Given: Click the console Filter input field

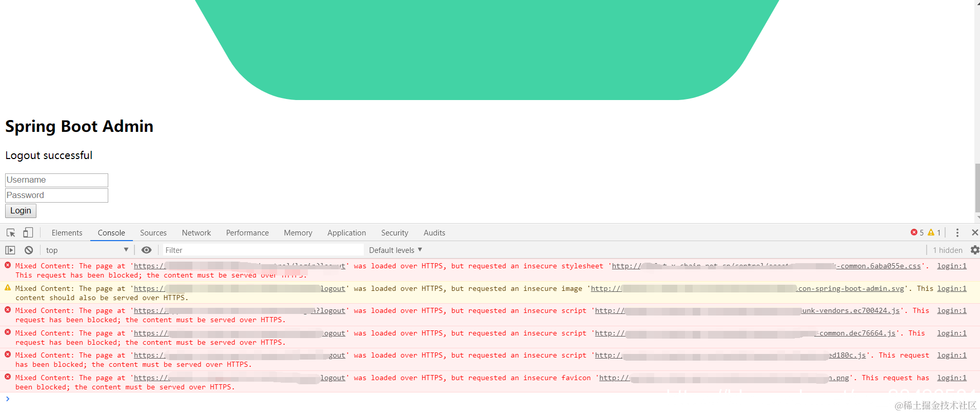Looking at the screenshot, I should (263, 250).
